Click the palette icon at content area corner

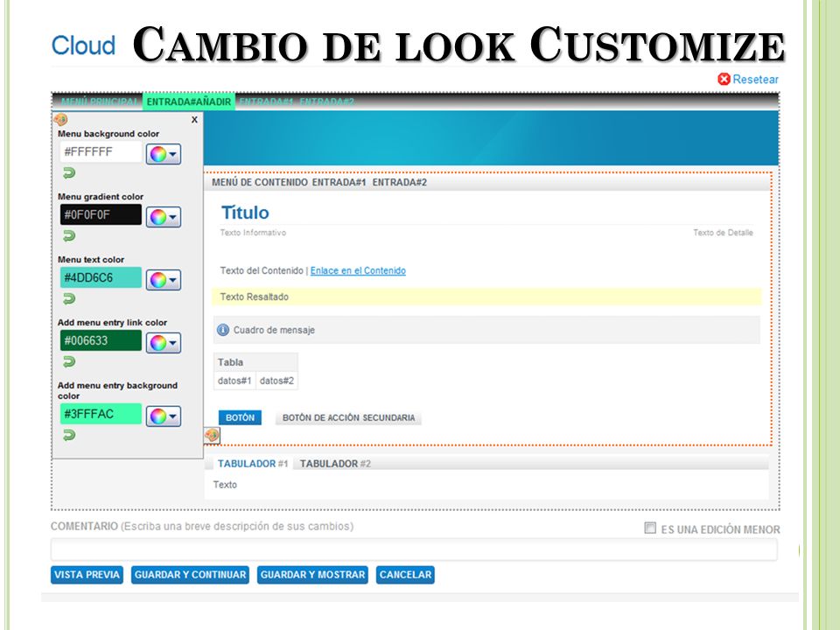pyautogui.click(x=212, y=435)
